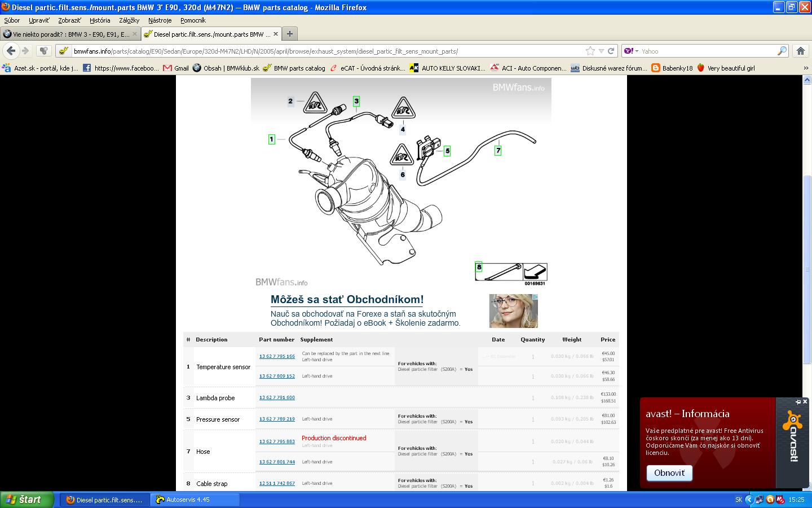Show more bookmarks via the overflow chevron
The image size is (812, 508).
(x=805, y=68)
